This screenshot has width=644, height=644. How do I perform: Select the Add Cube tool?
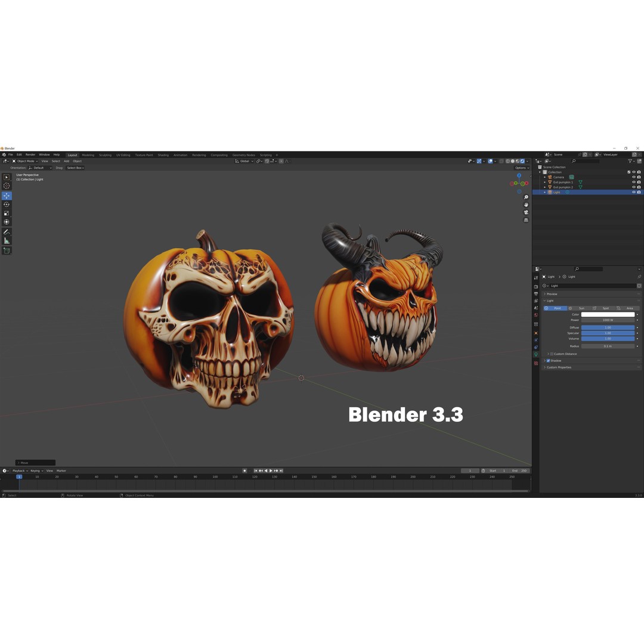(x=7, y=250)
